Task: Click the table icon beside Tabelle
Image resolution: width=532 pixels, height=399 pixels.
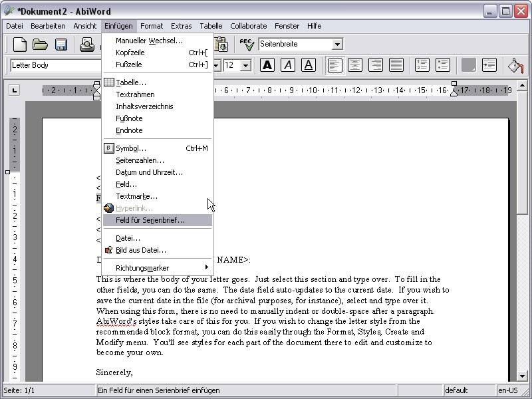Action: pyautogui.click(x=108, y=82)
